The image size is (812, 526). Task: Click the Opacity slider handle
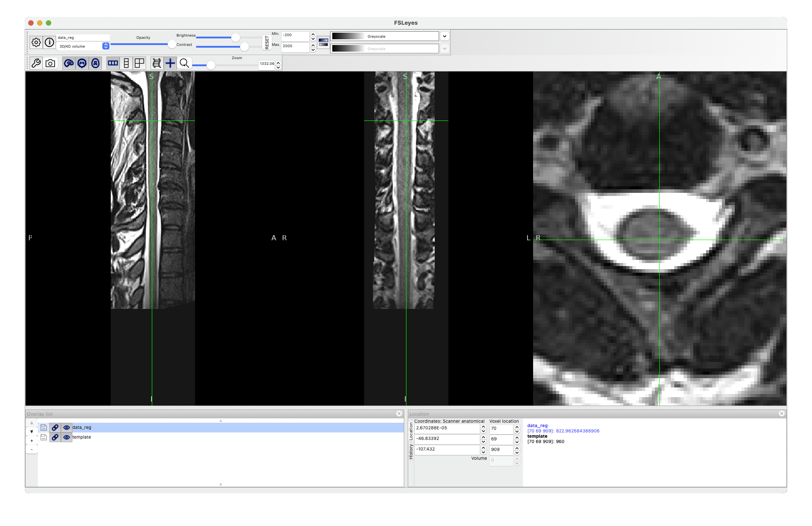[x=172, y=44]
